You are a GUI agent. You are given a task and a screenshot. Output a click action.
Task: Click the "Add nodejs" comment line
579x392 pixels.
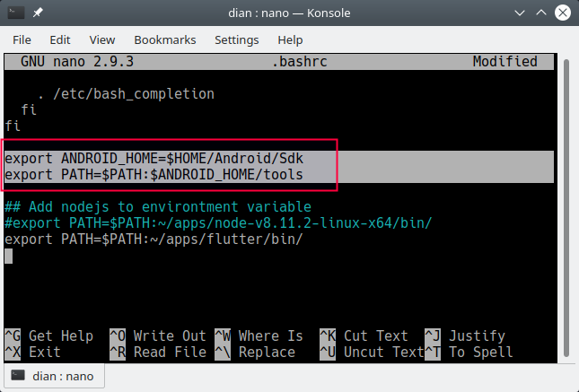(x=158, y=206)
